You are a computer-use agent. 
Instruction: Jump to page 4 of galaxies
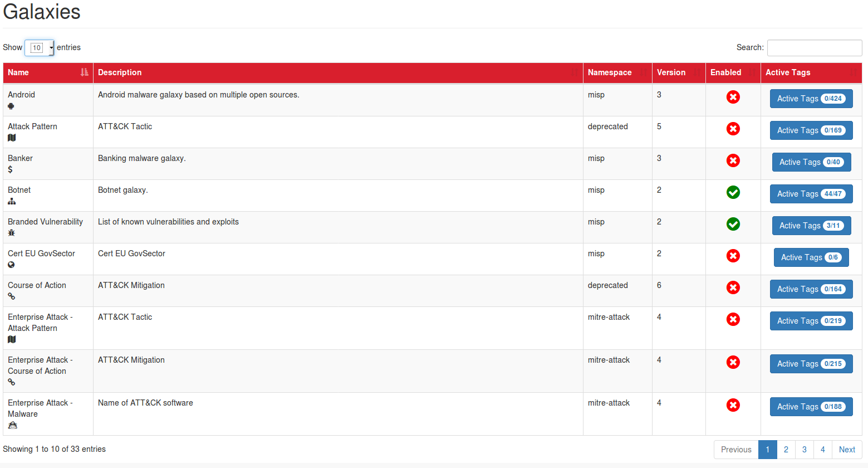[x=822, y=450]
